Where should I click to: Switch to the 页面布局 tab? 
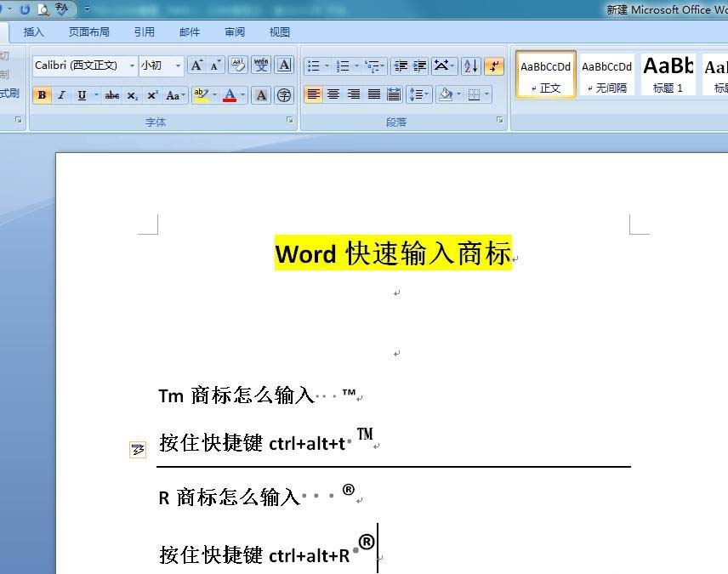click(x=88, y=32)
